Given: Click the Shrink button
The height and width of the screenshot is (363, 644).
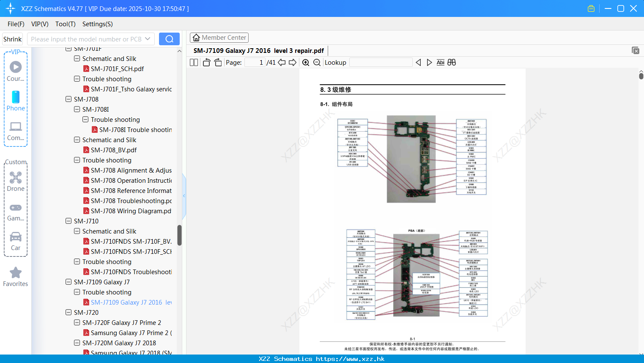Looking at the screenshot, I should pyautogui.click(x=12, y=39).
